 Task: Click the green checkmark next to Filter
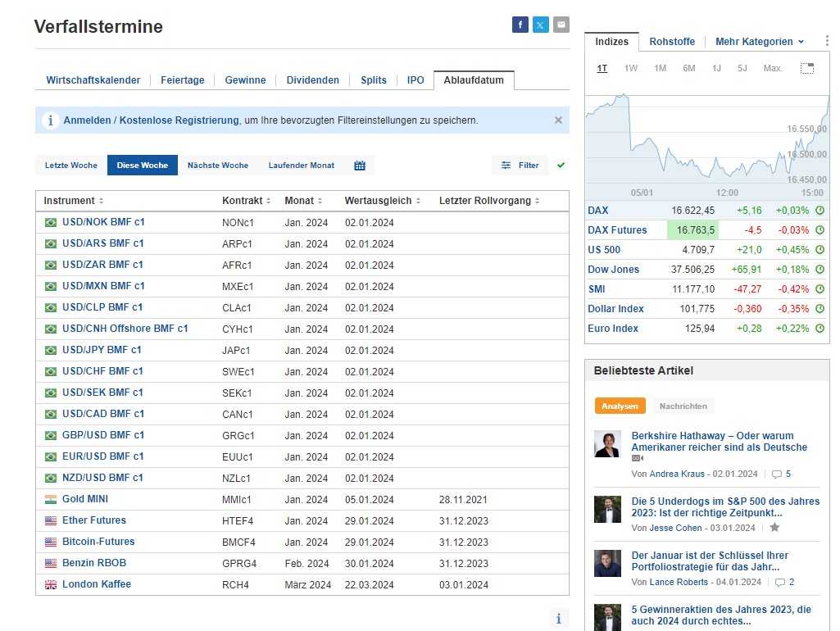click(561, 165)
